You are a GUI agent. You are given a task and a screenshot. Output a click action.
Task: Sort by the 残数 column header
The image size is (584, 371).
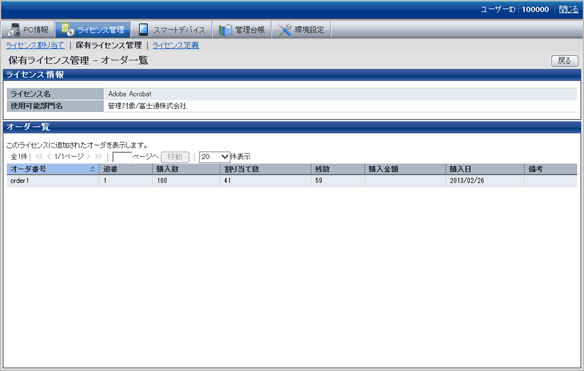(338, 169)
